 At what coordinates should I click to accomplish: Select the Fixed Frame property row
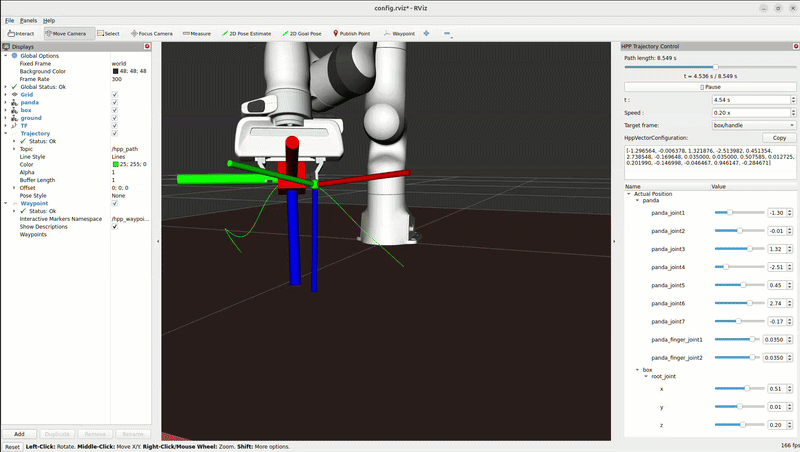coord(76,64)
